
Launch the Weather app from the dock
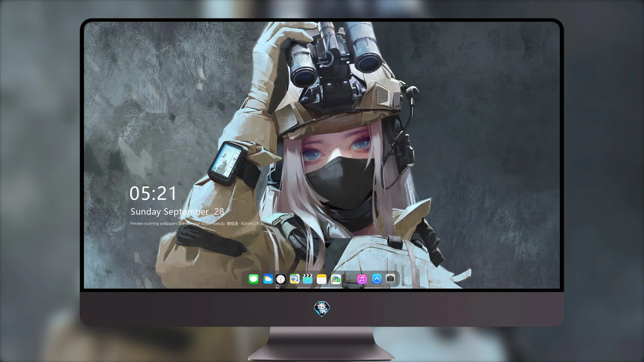point(268,279)
